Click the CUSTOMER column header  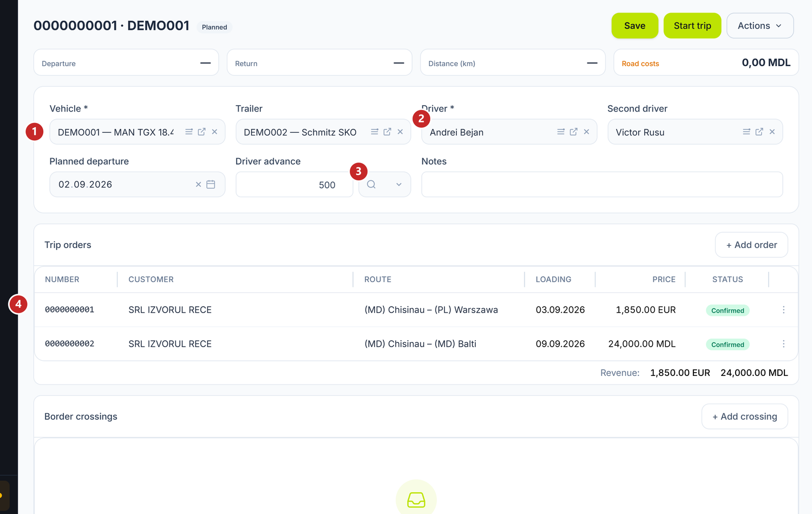pyautogui.click(x=151, y=279)
